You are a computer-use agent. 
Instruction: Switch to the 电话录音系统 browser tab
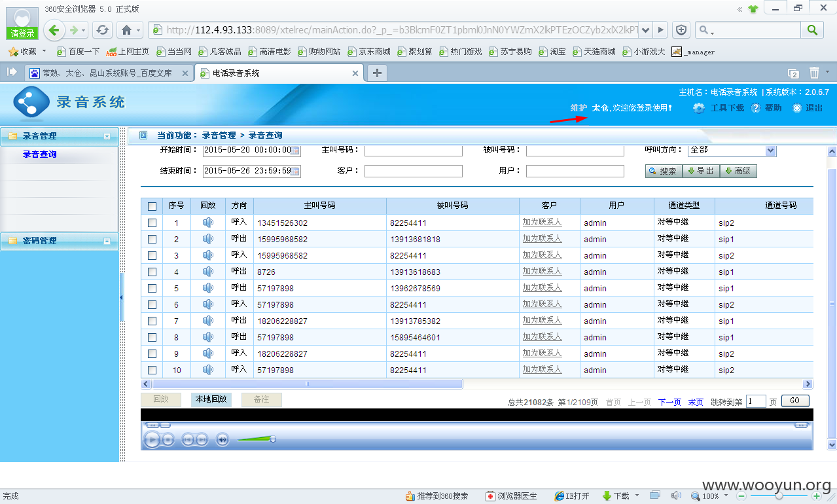280,73
